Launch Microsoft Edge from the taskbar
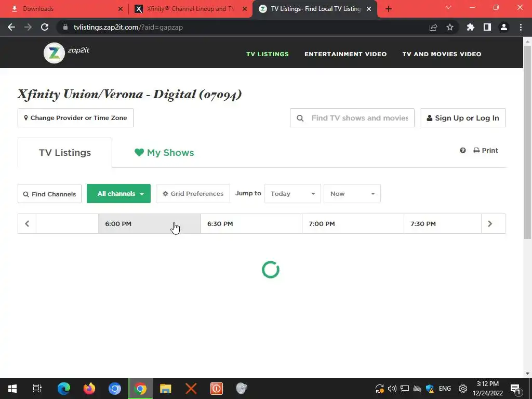This screenshot has height=399, width=532. tap(64, 389)
